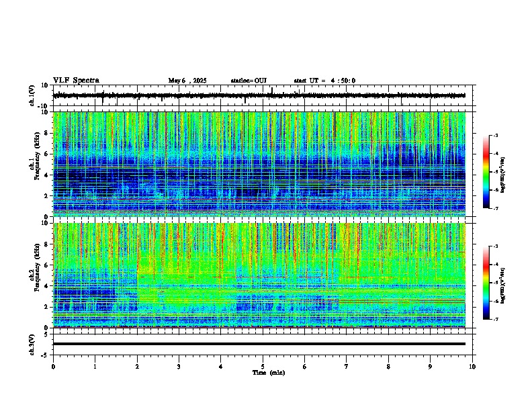The height and width of the screenshot is (411, 532).
Task: Click the ch.1 spectrogram plot
Action: (x=259, y=164)
